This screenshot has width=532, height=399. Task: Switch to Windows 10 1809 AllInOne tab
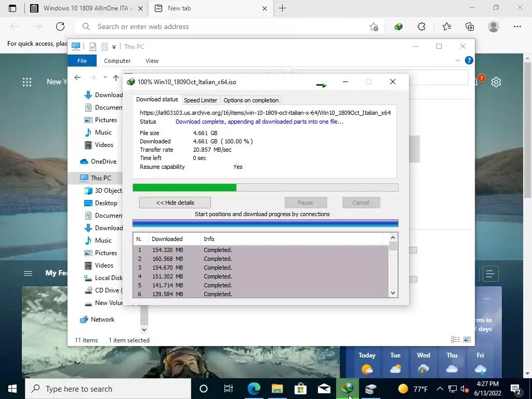87,8
